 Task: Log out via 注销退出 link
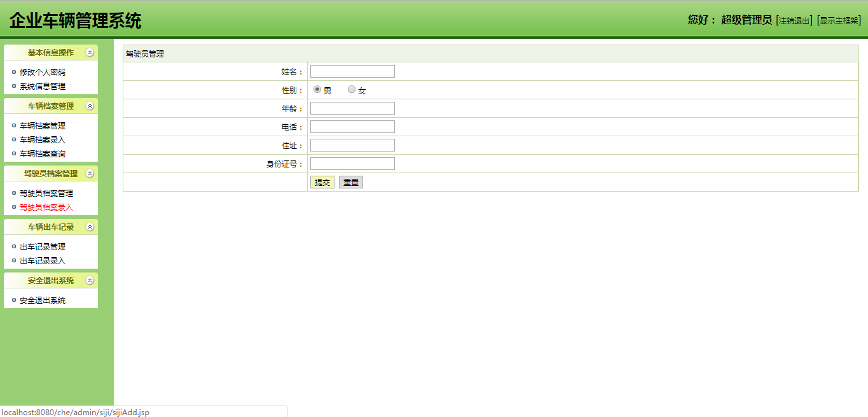point(794,20)
